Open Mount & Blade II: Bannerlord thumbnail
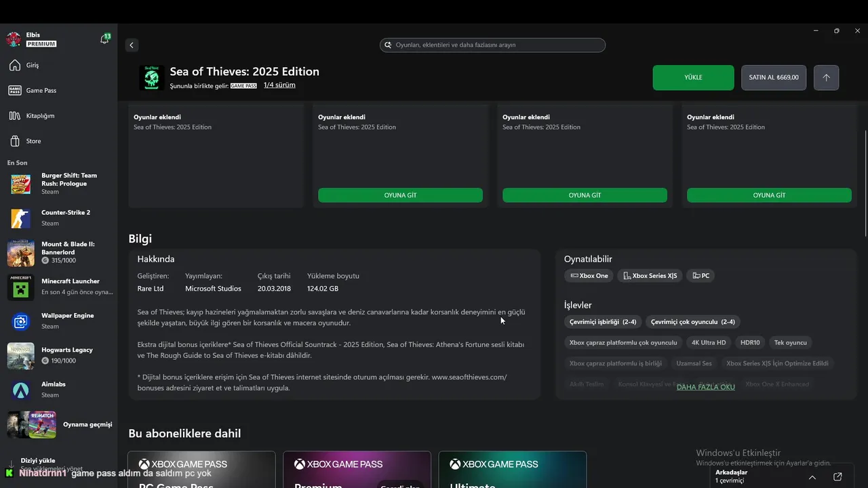This screenshot has height=488, width=868. click(20, 253)
